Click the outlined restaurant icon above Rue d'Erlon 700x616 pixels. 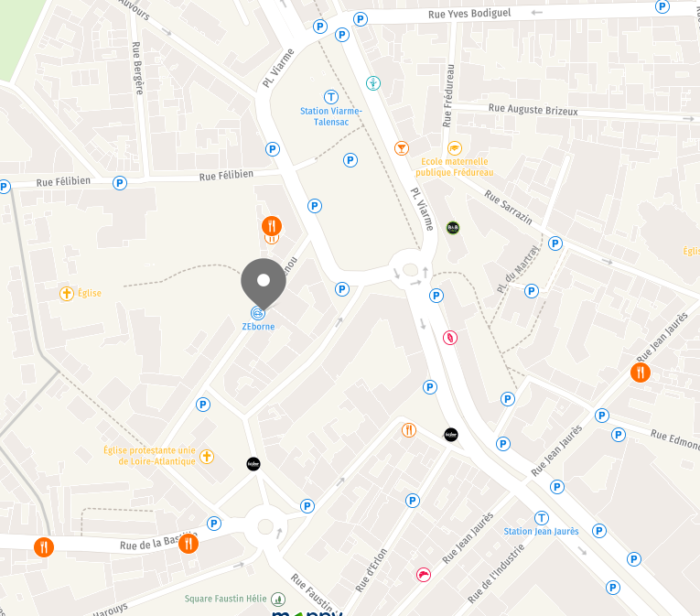(x=409, y=430)
